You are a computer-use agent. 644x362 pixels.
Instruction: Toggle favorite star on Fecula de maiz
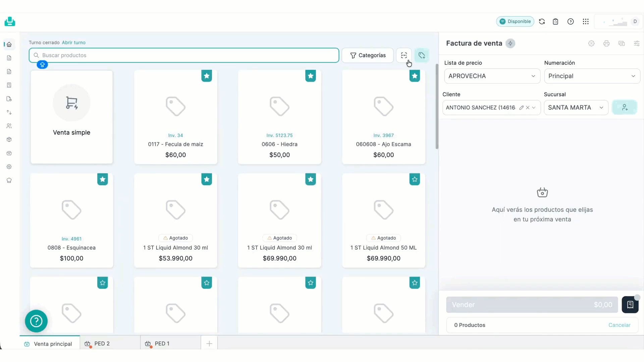[x=207, y=76]
